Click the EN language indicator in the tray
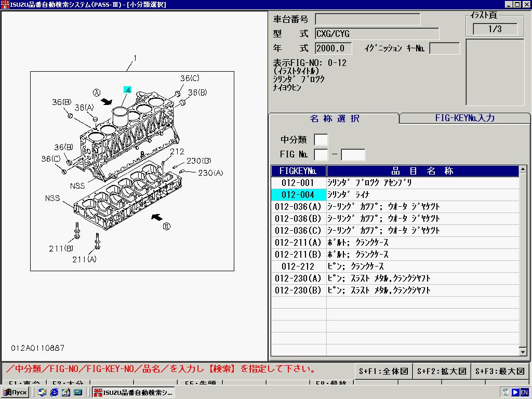This screenshot has width=532, height=399. 524,392
